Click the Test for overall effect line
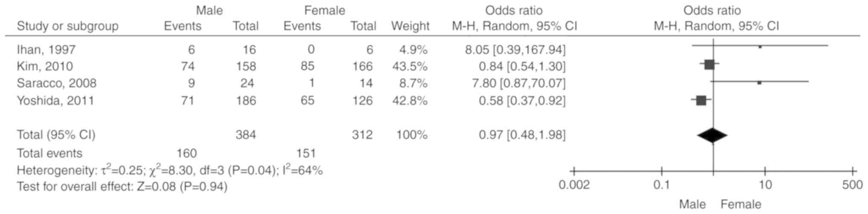This screenshot has height=214, width=868. 122,187
